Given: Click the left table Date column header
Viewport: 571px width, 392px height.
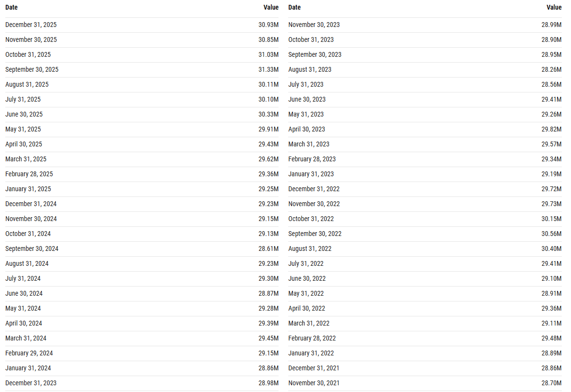Looking at the screenshot, I should point(12,7).
